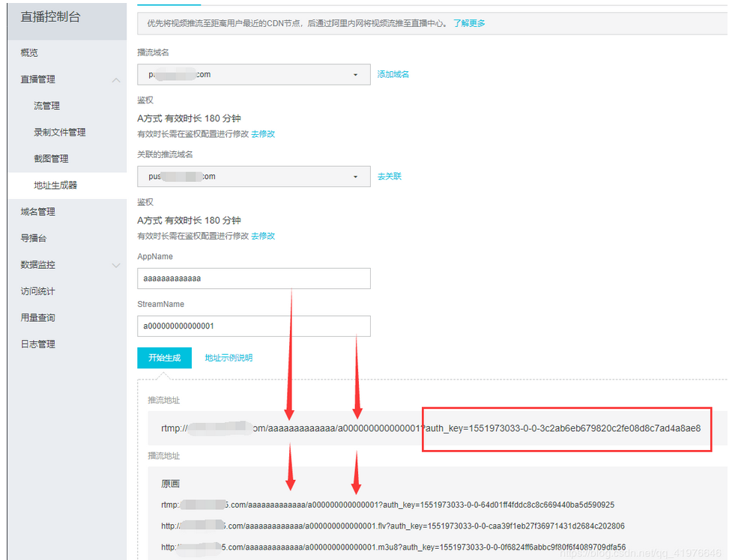Image resolution: width=732 pixels, height=560 pixels.
Task: Open 流管理 in sidebar
Action: tap(46, 106)
